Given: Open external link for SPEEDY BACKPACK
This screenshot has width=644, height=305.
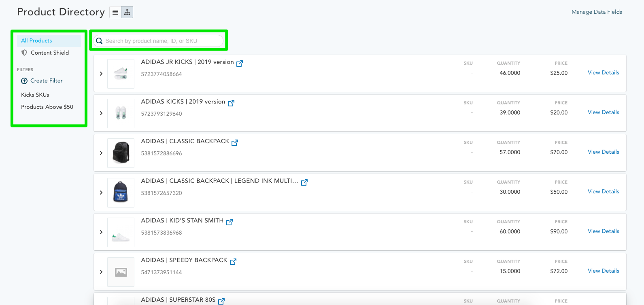Looking at the screenshot, I should (233, 262).
